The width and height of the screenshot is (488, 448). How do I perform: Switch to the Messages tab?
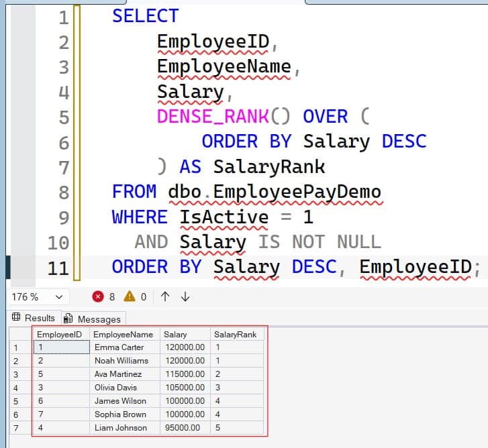[x=93, y=319]
